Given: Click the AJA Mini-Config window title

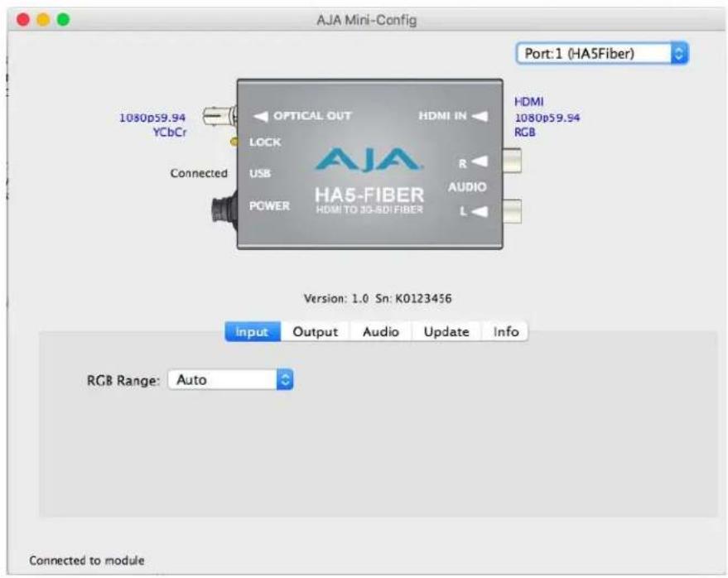Looking at the screenshot, I should point(367,21).
